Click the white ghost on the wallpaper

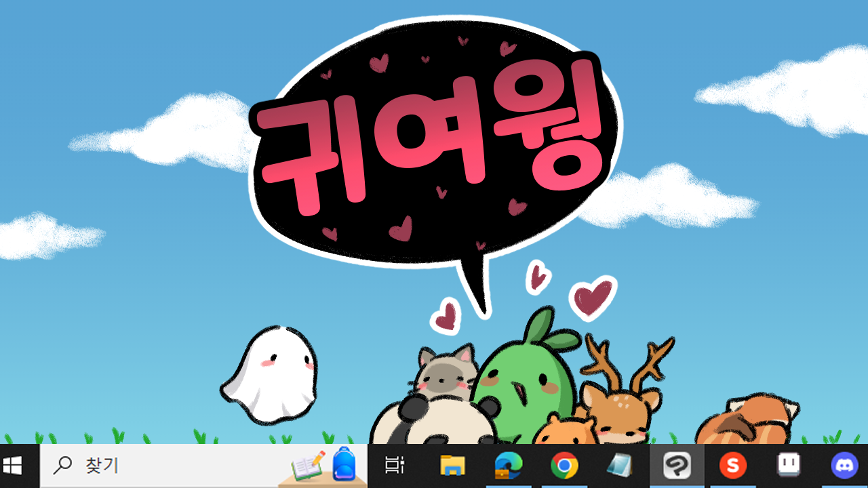pos(271,374)
